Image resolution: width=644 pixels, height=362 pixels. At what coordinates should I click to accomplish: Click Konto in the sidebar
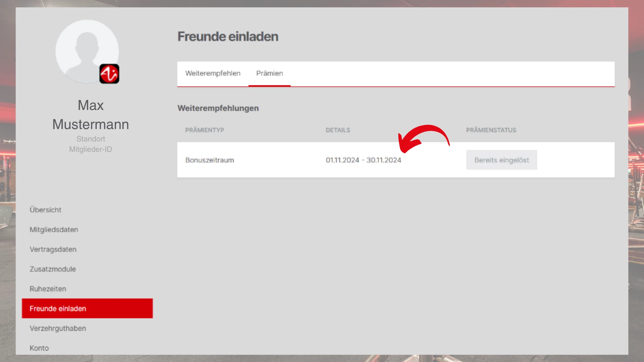(39, 348)
